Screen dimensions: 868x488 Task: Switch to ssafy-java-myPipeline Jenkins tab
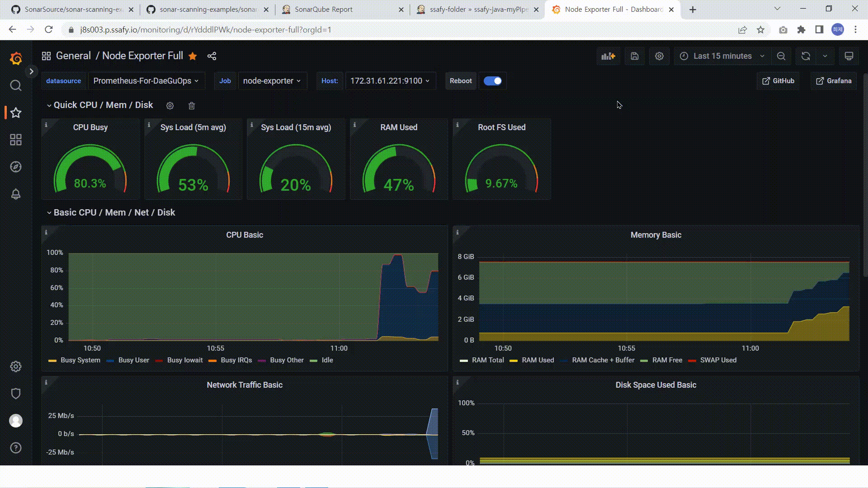coord(478,9)
